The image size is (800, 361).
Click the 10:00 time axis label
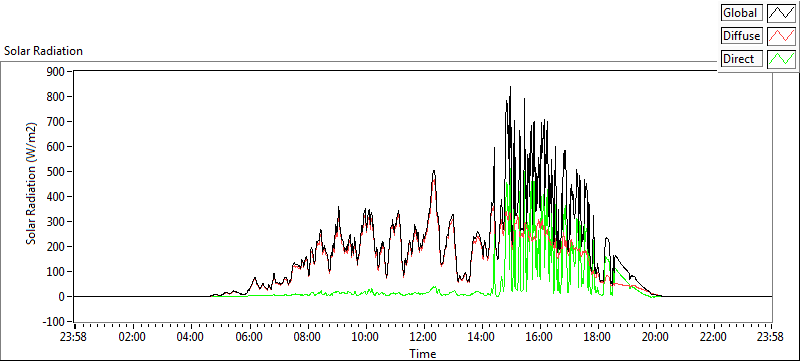365,337
